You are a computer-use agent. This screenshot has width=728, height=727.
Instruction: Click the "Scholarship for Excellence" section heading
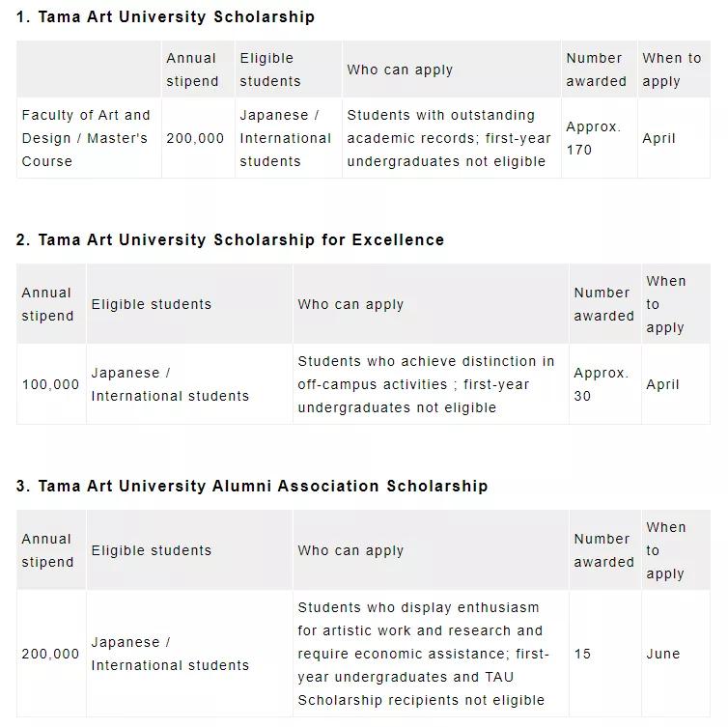click(x=230, y=239)
